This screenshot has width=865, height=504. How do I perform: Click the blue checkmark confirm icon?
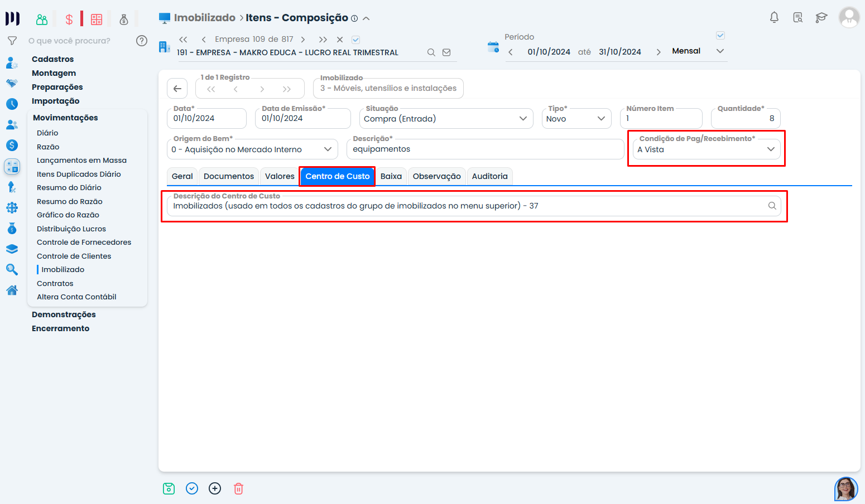[x=192, y=489]
